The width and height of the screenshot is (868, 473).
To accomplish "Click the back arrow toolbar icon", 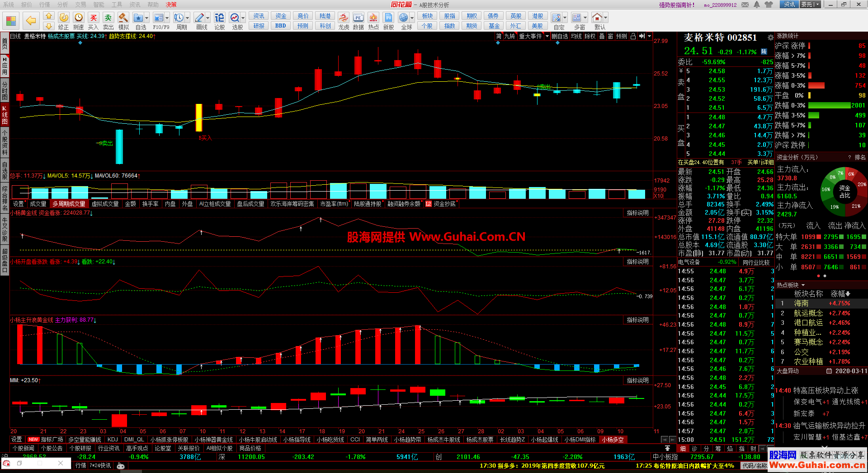I will (31, 21).
